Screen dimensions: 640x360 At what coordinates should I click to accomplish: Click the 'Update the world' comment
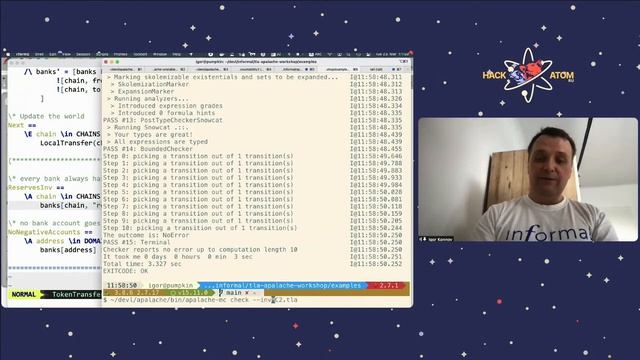pos(46,116)
